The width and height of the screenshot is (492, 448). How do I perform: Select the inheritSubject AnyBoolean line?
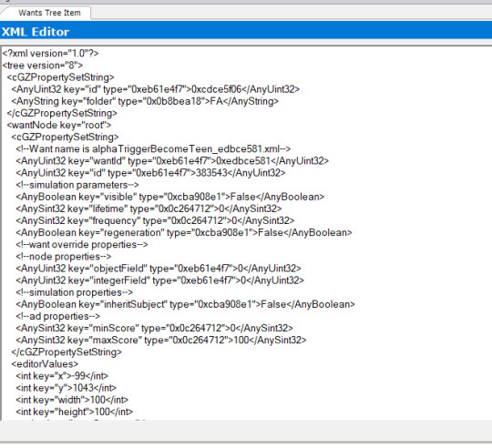[x=185, y=304]
